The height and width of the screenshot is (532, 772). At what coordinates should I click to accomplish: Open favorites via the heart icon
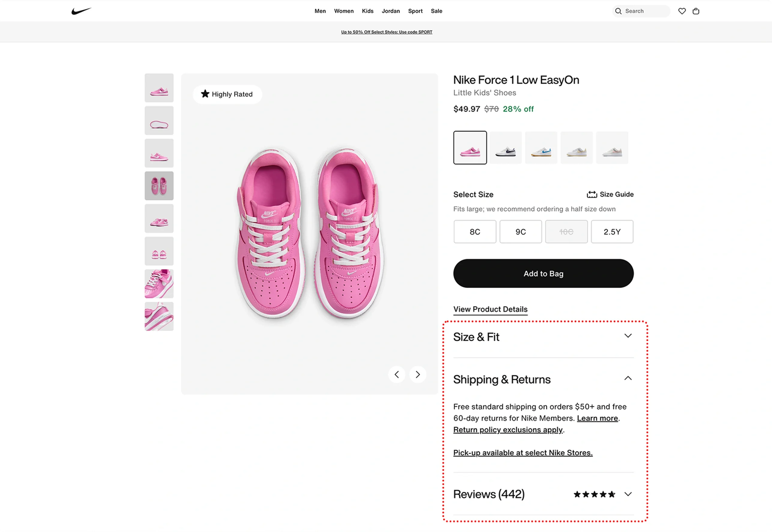[682, 11]
